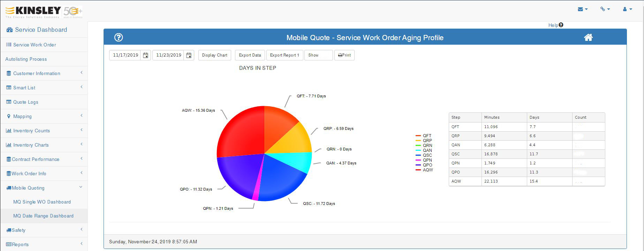Expand the Work Order Info chevron
Screen dimensions: 644x251
pyautogui.click(x=82, y=173)
